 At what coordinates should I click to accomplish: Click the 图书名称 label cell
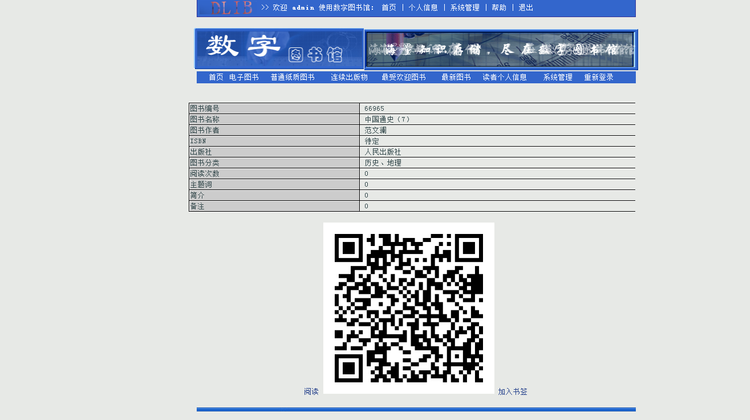pos(274,119)
